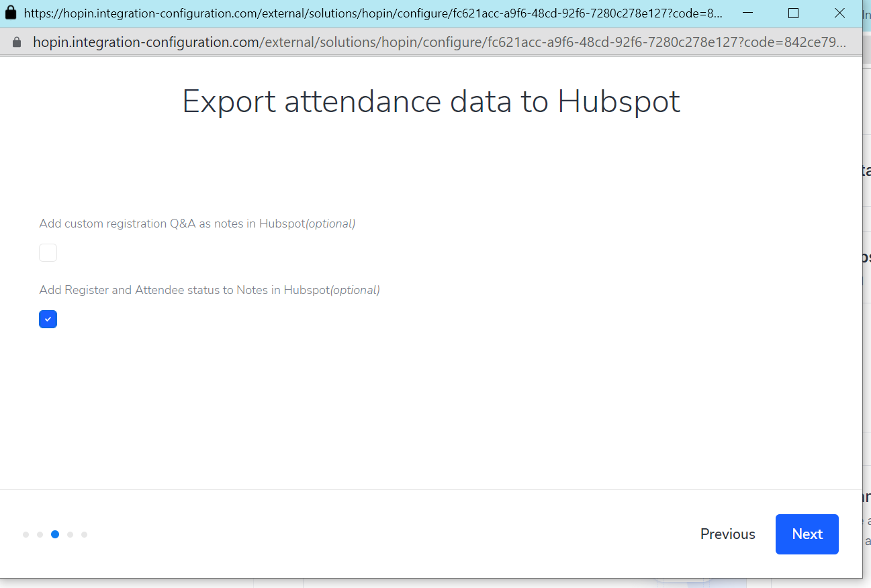Click the padlock icon in address bar
Image resolution: width=871 pixels, height=588 pixels.
(x=17, y=42)
